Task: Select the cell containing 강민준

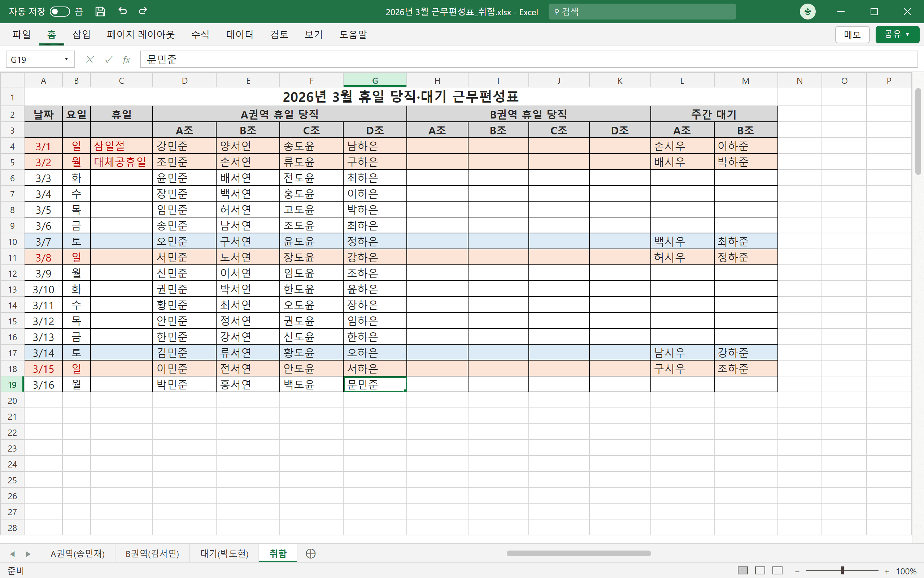Action: (184, 146)
